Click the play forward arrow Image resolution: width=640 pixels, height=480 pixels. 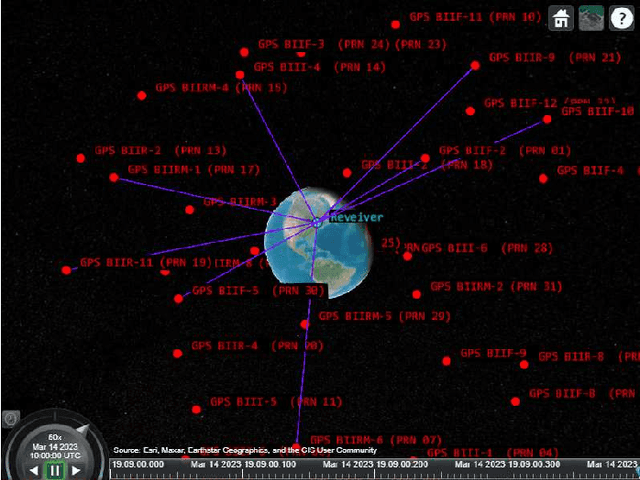77,469
